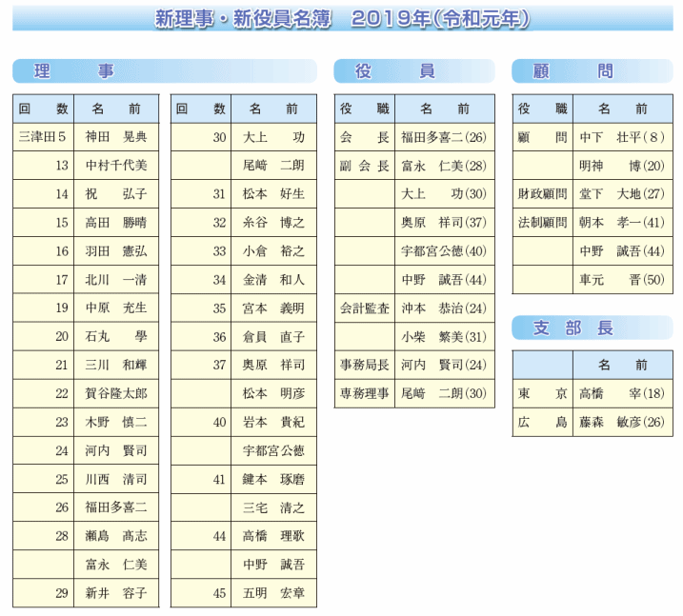Select the 顧問 section header

[x=593, y=71]
